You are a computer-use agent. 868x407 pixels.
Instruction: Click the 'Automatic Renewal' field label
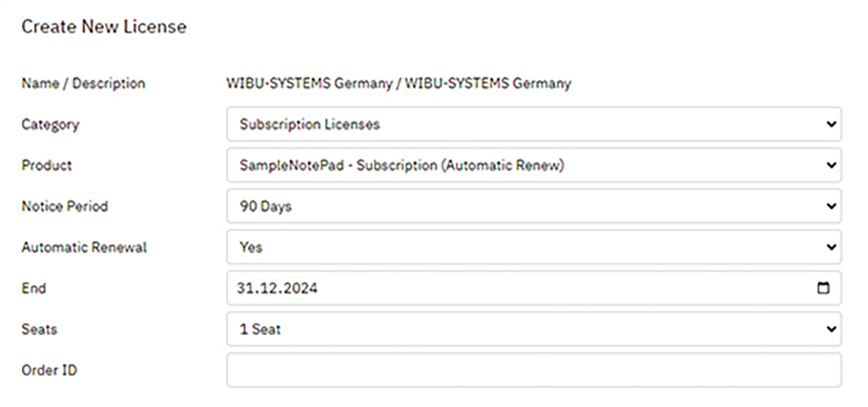pyautogui.click(x=84, y=247)
